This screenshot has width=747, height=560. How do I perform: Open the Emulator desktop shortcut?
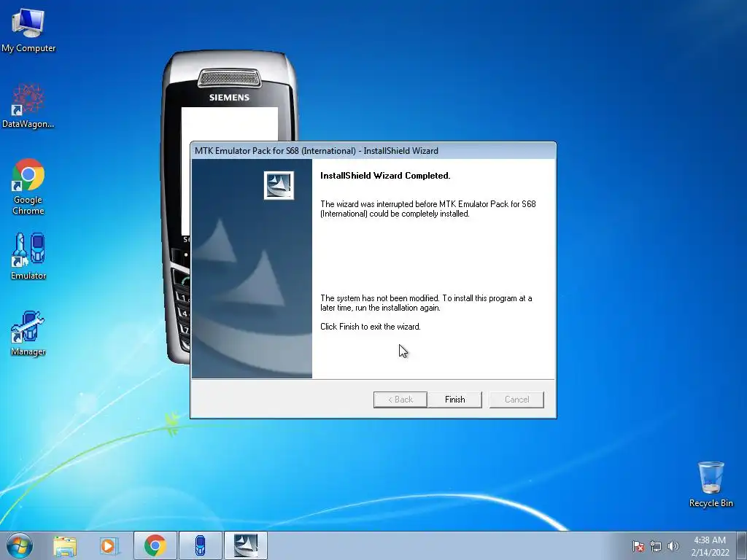pyautogui.click(x=28, y=256)
